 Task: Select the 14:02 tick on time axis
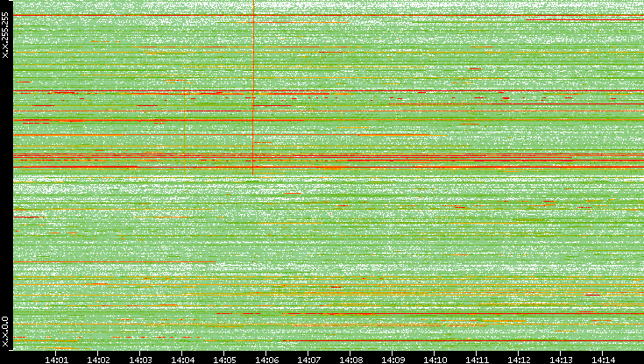[x=98, y=359]
